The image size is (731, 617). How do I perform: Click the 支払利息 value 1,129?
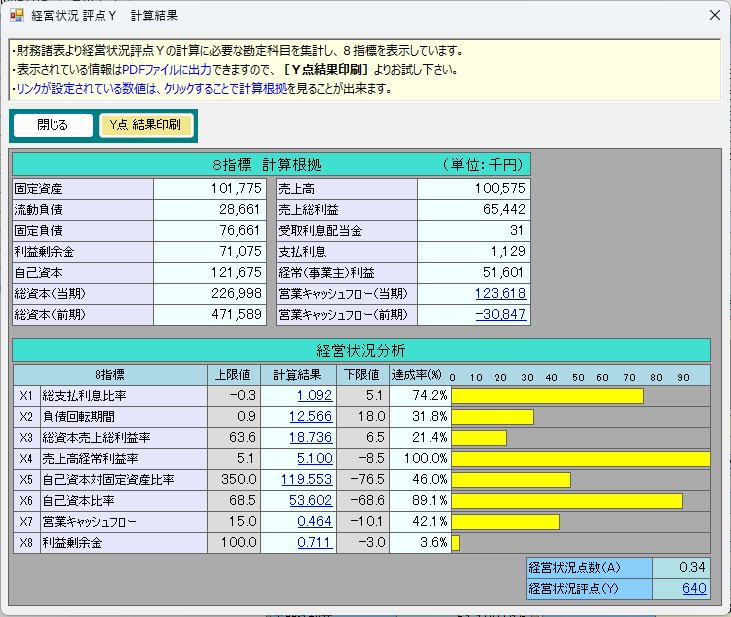474,251
